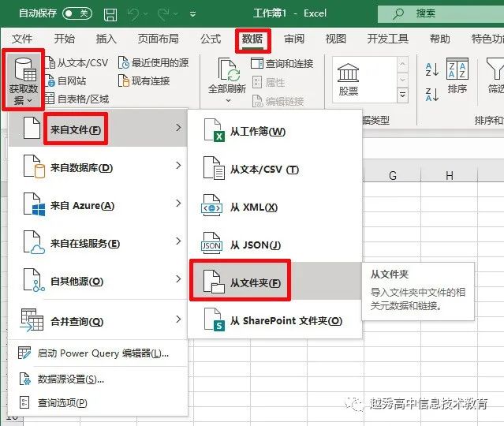The height and width of the screenshot is (426, 504).
Task: Switch to the 审阅 tab
Action: click(294, 39)
